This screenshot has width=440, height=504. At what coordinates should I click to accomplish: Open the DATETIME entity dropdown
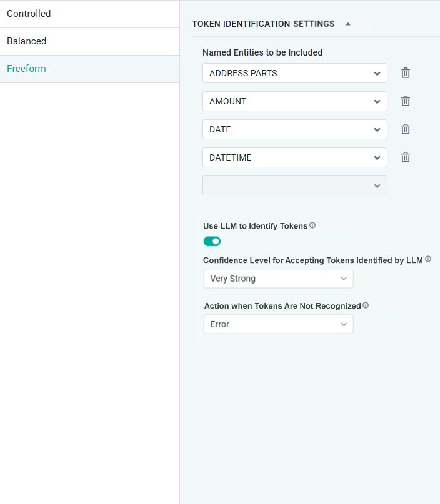pos(294,157)
